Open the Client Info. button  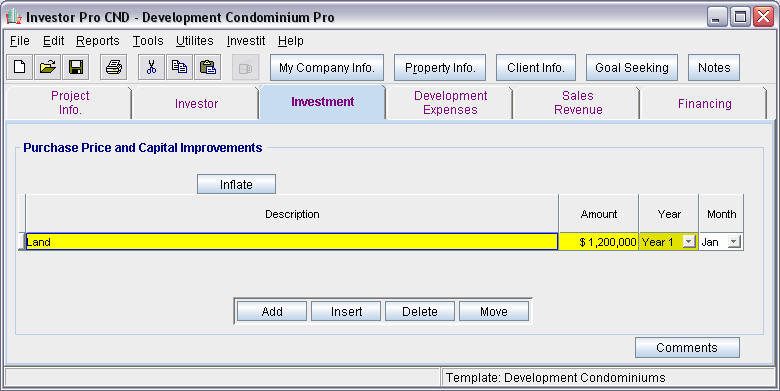point(536,68)
